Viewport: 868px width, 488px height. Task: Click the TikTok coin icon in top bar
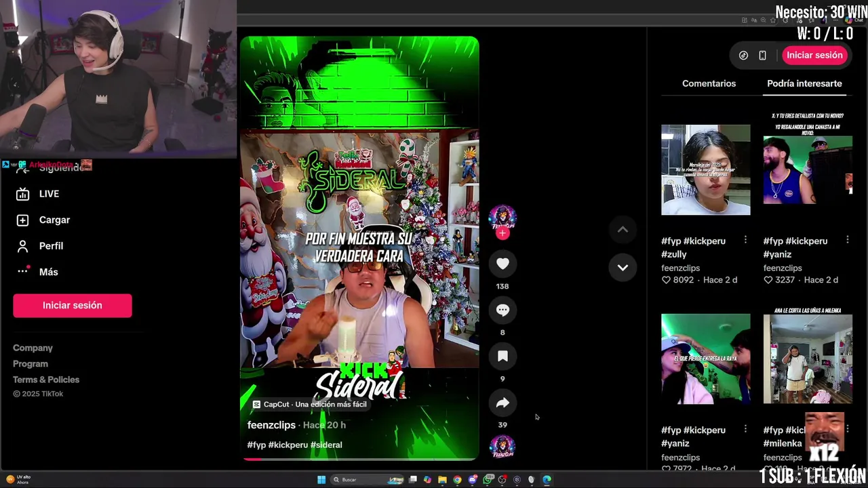click(x=743, y=56)
